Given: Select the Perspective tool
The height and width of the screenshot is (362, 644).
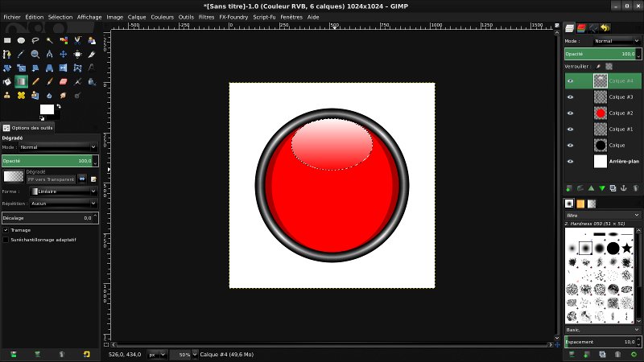Looking at the screenshot, I should tap(49, 68).
